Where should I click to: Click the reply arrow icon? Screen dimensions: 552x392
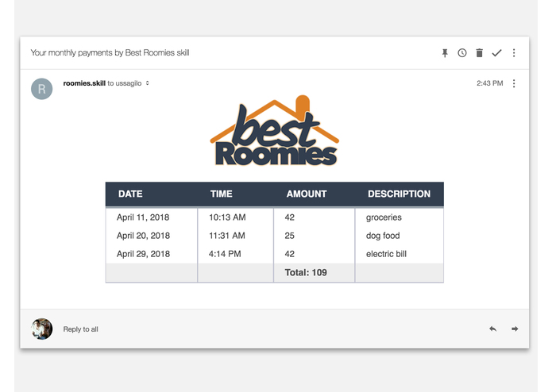493,329
